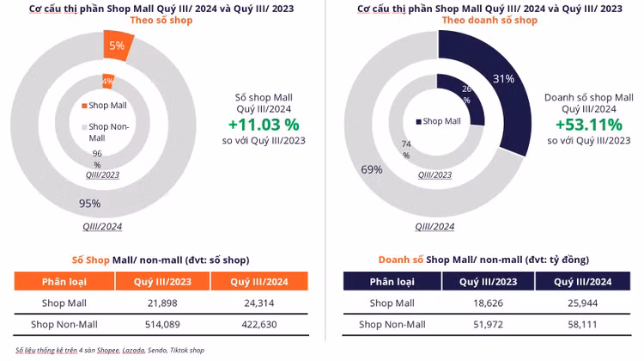Select Quý III/2023 header in navy table
Screen dimensions: 644x361
(487, 282)
